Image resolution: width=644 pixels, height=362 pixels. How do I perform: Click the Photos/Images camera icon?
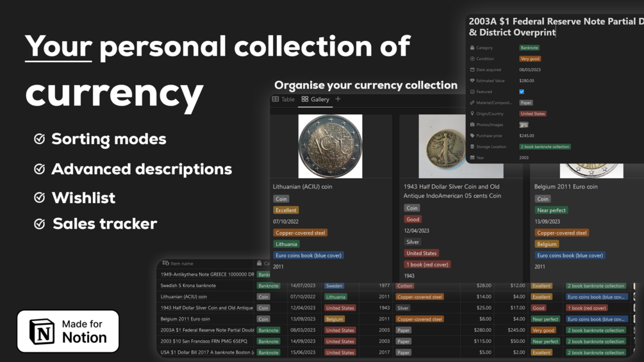coord(472,124)
